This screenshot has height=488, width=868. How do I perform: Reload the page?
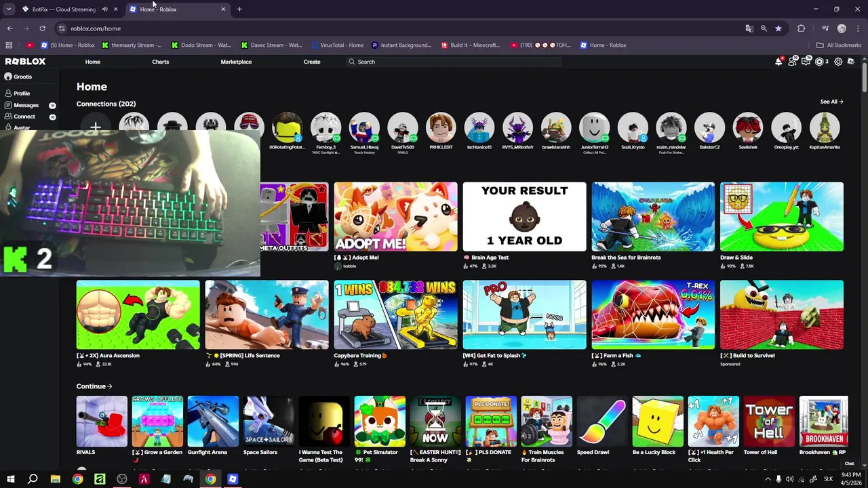(x=42, y=28)
